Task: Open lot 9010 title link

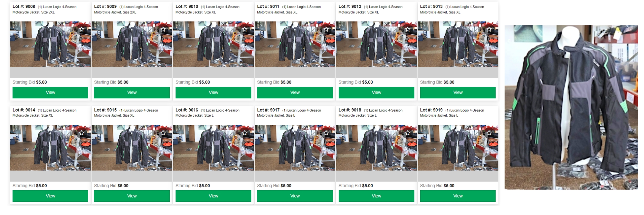Action: (x=207, y=9)
